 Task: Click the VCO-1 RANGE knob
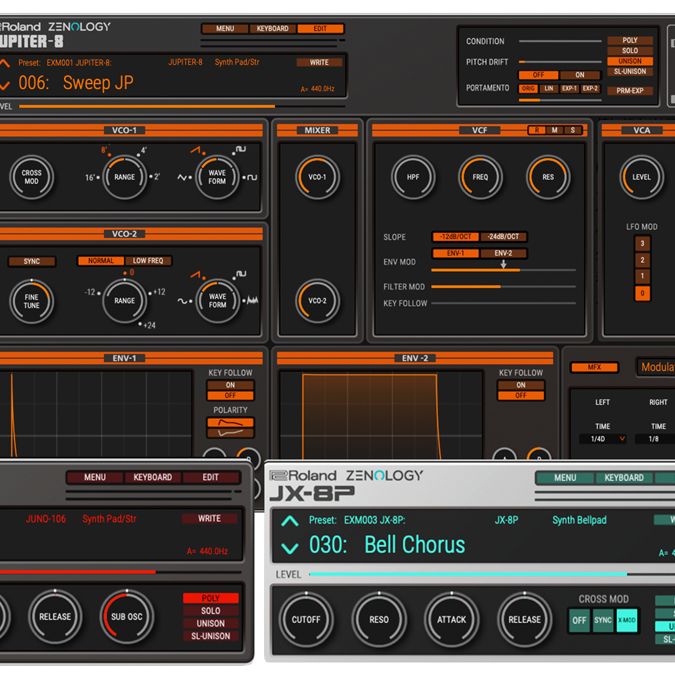124,177
